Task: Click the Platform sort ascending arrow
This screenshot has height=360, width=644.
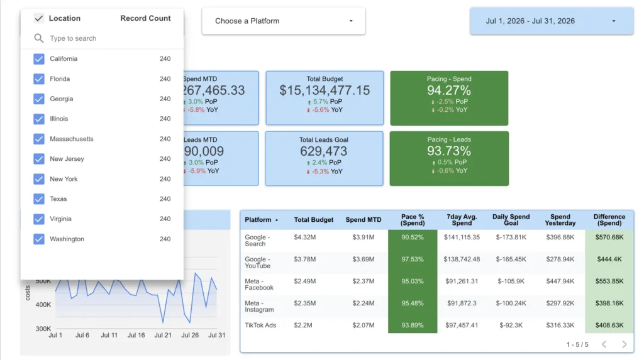Action: [277, 220]
